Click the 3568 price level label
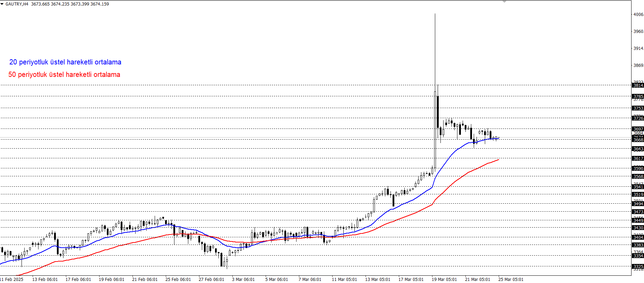The image size is (644, 283). 638,176
